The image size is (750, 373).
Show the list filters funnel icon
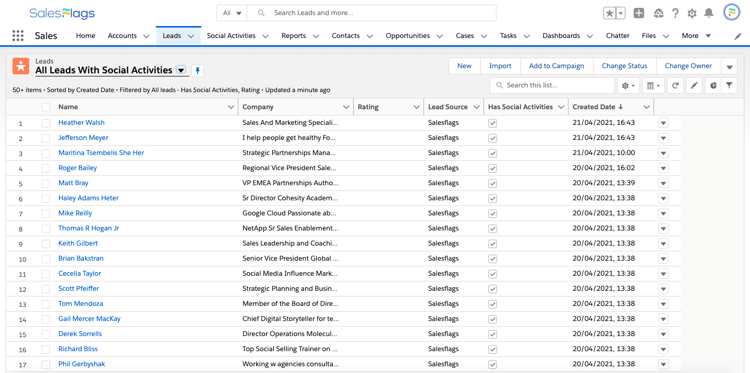(729, 86)
